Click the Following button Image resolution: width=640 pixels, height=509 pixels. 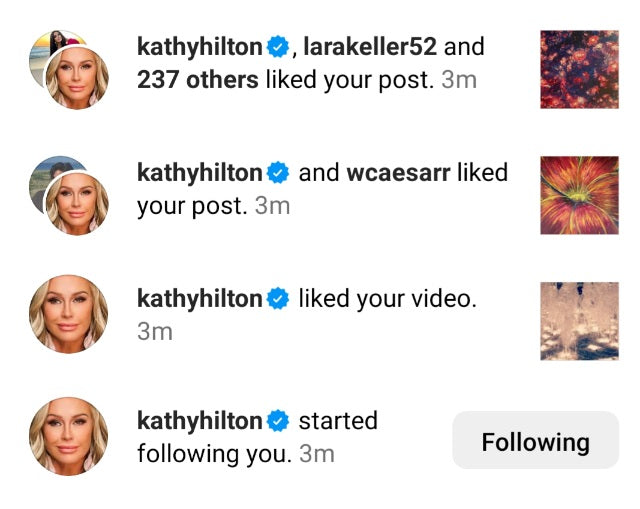[x=536, y=440]
